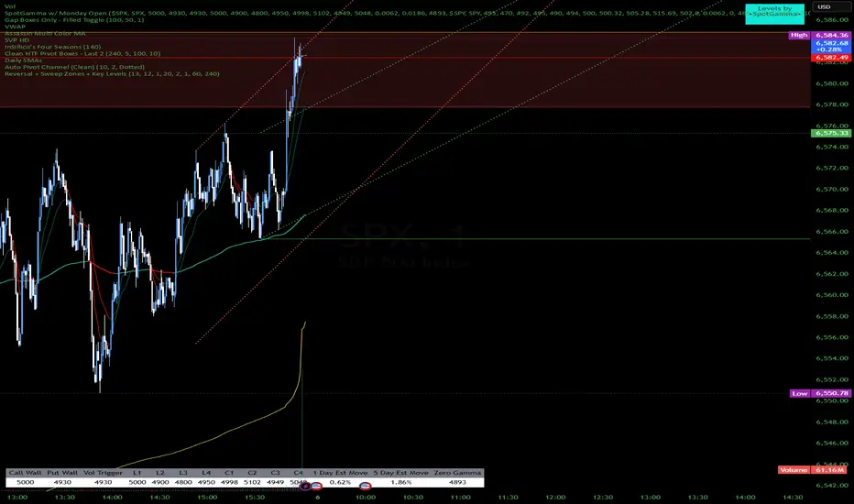Viewport: 854px width, 504px height.
Task: Click the C2 value 5102 in the table
Action: tap(252, 482)
